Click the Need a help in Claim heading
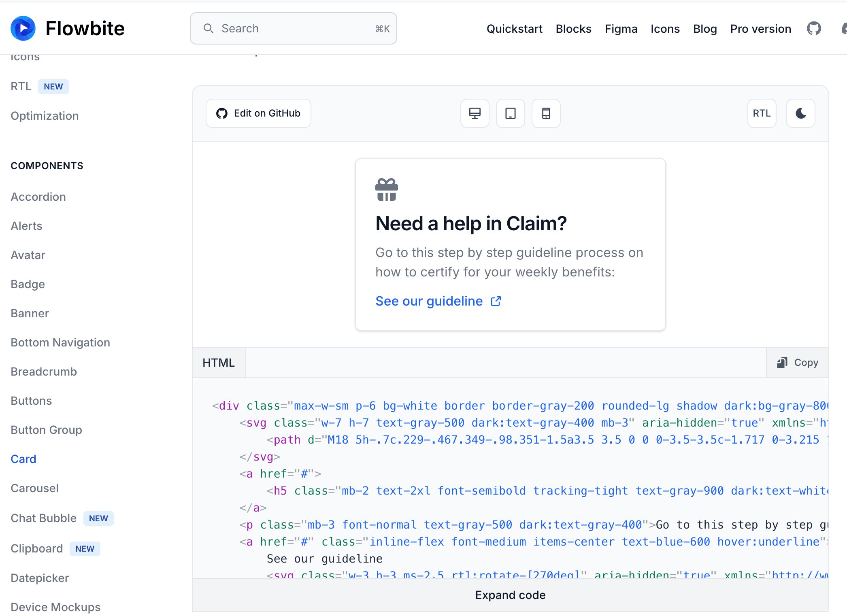Image resolution: width=847 pixels, height=616 pixels. [x=471, y=223]
